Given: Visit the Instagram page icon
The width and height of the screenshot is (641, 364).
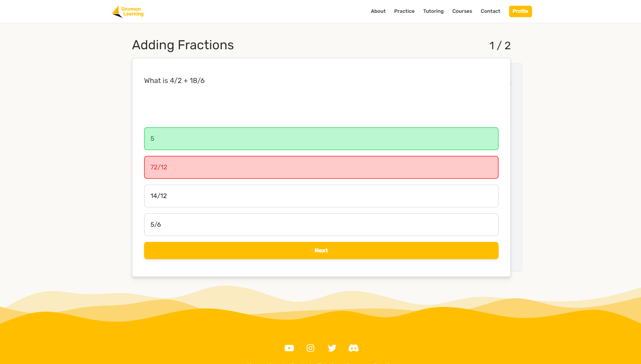Looking at the screenshot, I should click(x=310, y=348).
